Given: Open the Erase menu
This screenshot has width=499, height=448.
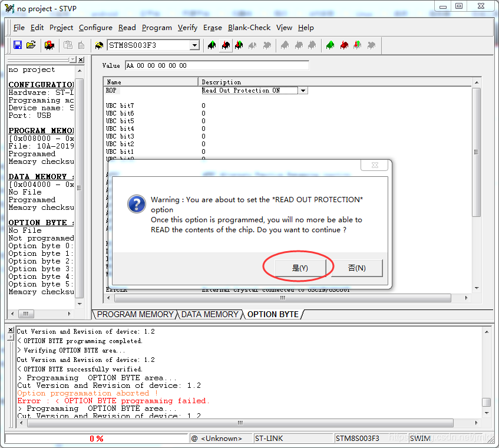Looking at the screenshot, I should point(213,28).
